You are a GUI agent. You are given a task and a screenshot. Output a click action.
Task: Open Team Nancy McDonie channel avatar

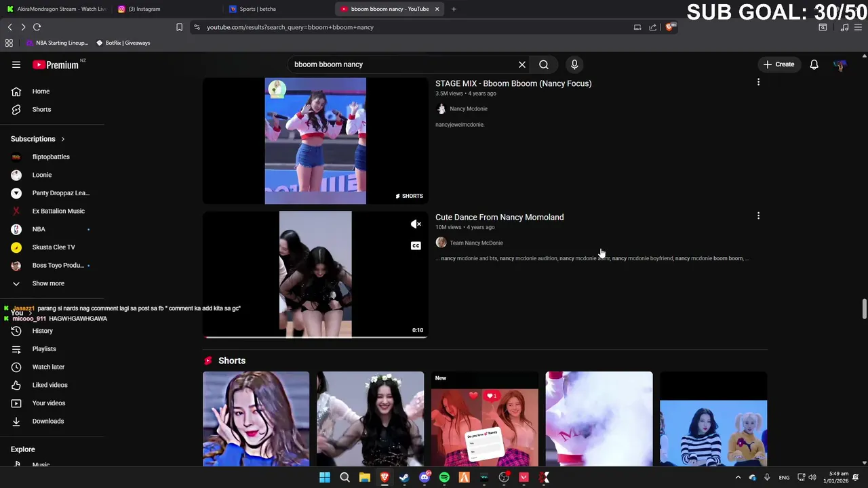[x=441, y=243]
